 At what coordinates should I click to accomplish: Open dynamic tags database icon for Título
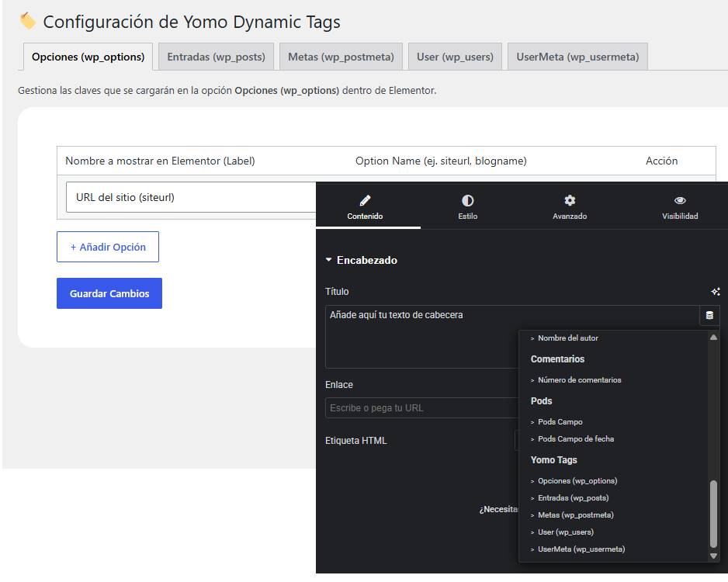pyautogui.click(x=709, y=315)
